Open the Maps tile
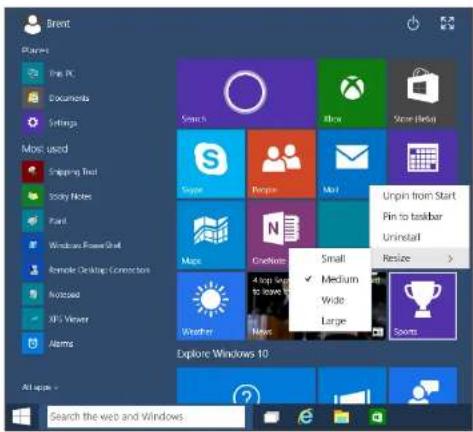The width and height of the screenshot is (473, 432). (211, 235)
